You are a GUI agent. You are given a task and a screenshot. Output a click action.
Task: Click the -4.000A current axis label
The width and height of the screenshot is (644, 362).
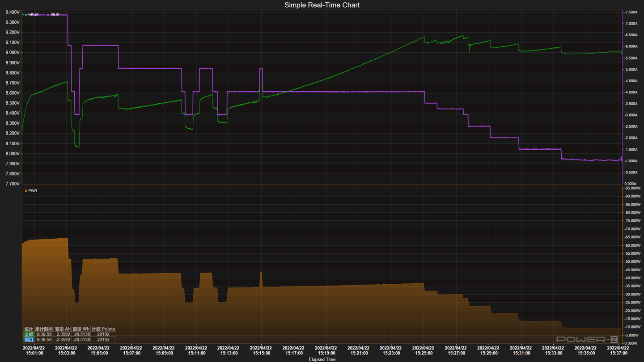pyautogui.click(x=631, y=93)
